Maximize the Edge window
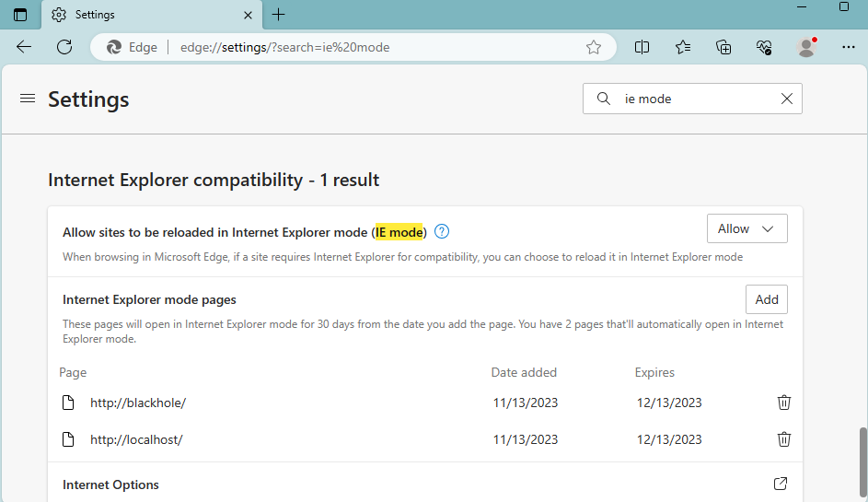868x502 pixels. tap(844, 7)
